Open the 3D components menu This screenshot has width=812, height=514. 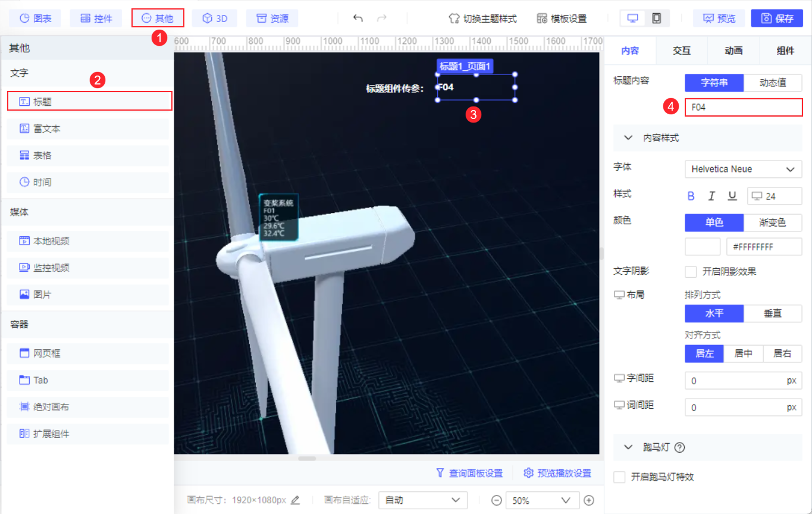(x=215, y=18)
